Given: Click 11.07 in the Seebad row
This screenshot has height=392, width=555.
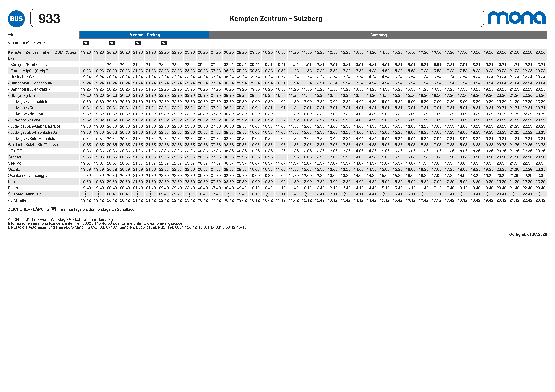Looking at the screenshot, I should point(281,163).
